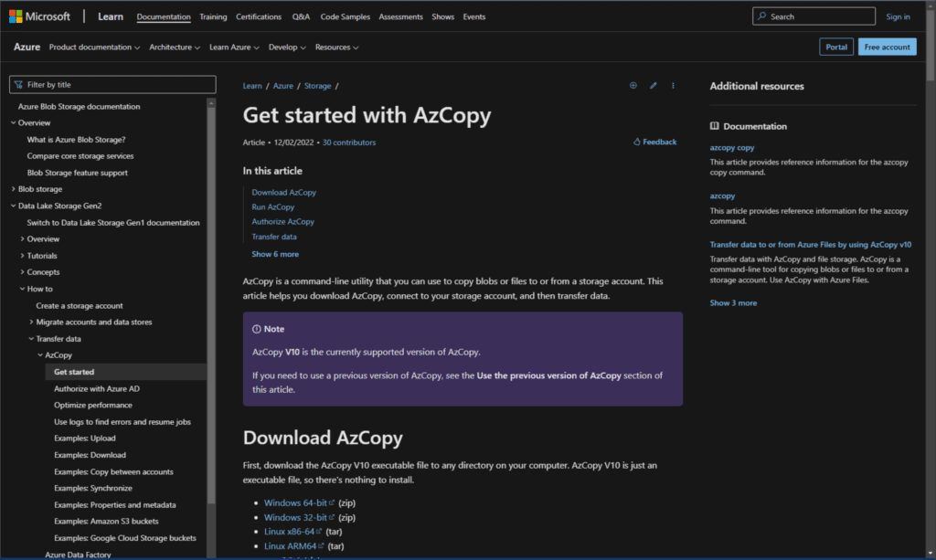Click the filter funnel icon
Viewport: 936px width, 560px height.
[x=18, y=85]
